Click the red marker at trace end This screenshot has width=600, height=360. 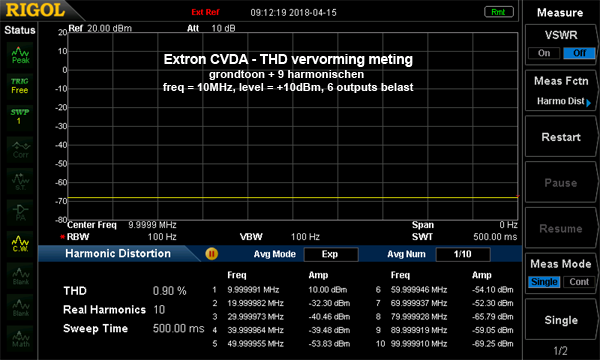(x=517, y=196)
